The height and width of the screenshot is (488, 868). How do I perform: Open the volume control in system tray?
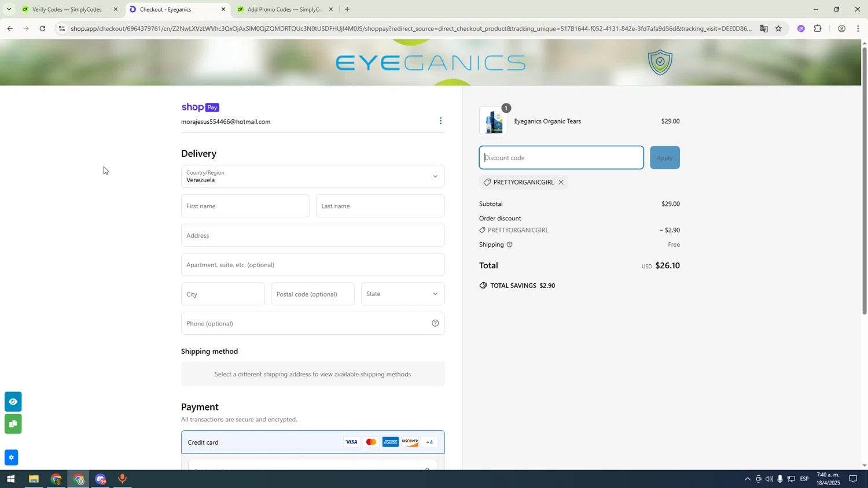pyautogui.click(x=769, y=479)
